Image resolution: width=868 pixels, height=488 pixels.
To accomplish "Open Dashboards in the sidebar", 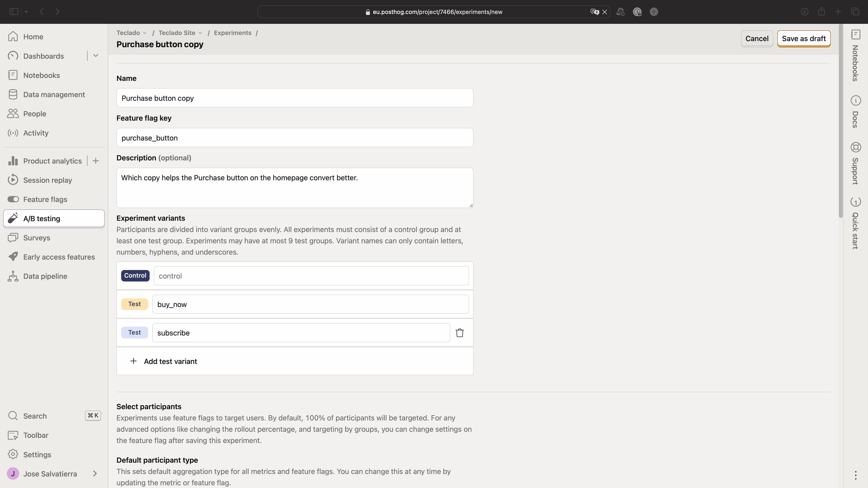I will pyautogui.click(x=43, y=56).
